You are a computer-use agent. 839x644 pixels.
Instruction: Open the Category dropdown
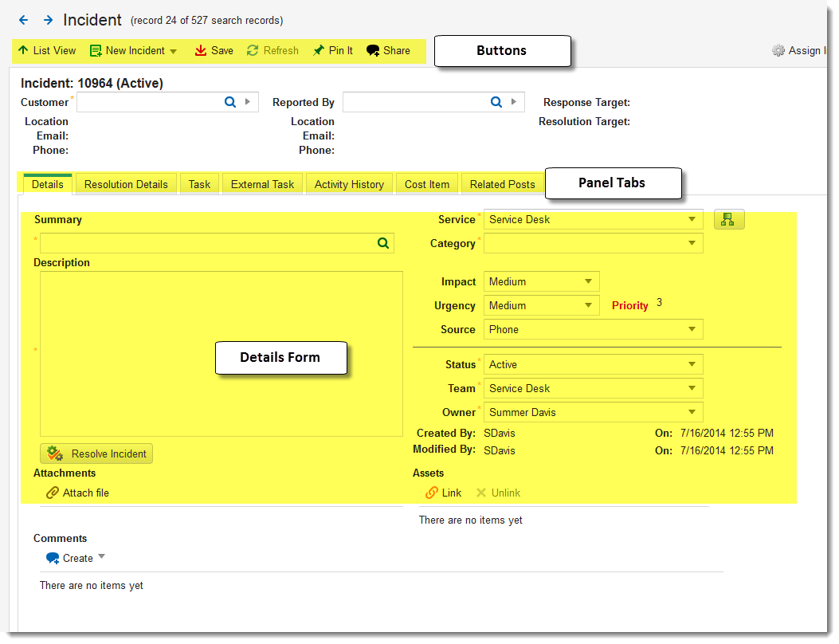[x=593, y=243]
